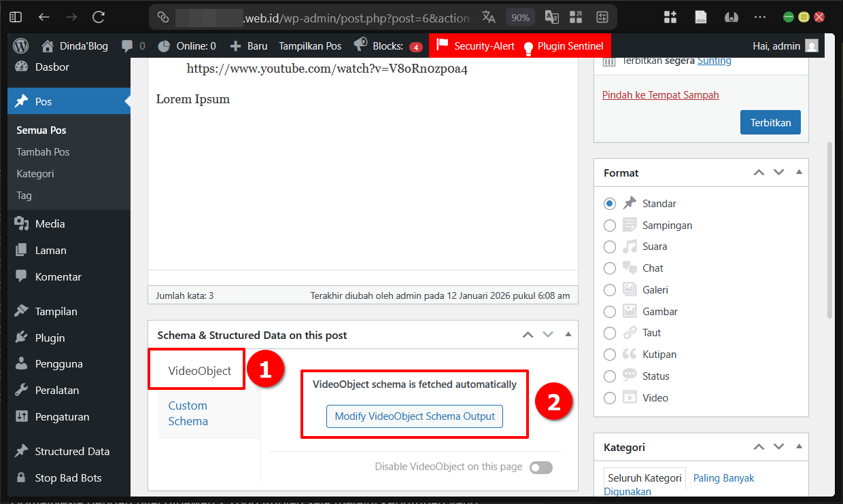
Task: Open the Media library from the sidebar
Action: 22,223
